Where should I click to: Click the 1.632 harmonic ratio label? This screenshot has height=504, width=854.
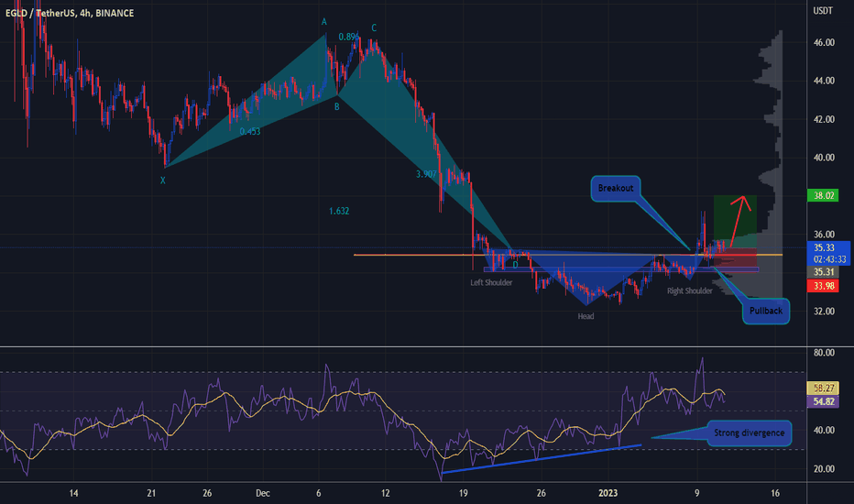click(x=339, y=211)
